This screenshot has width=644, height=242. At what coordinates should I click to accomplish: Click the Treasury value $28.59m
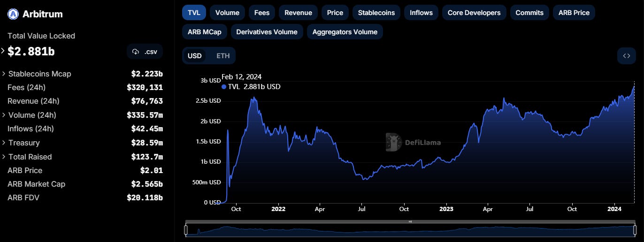click(x=147, y=143)
